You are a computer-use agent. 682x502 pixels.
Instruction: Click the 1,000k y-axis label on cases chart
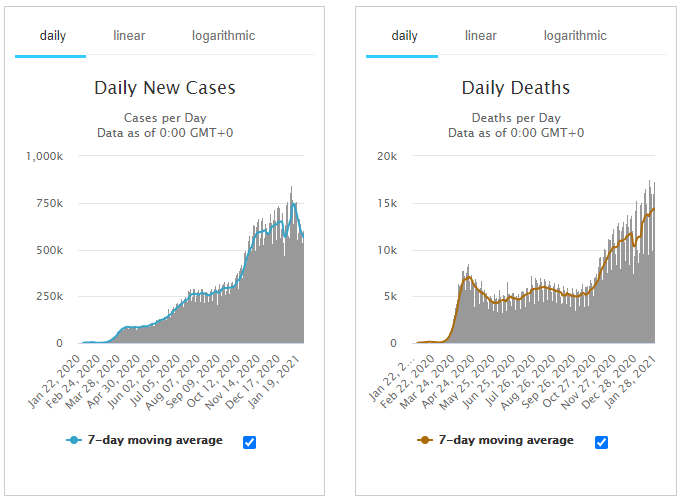44,157
